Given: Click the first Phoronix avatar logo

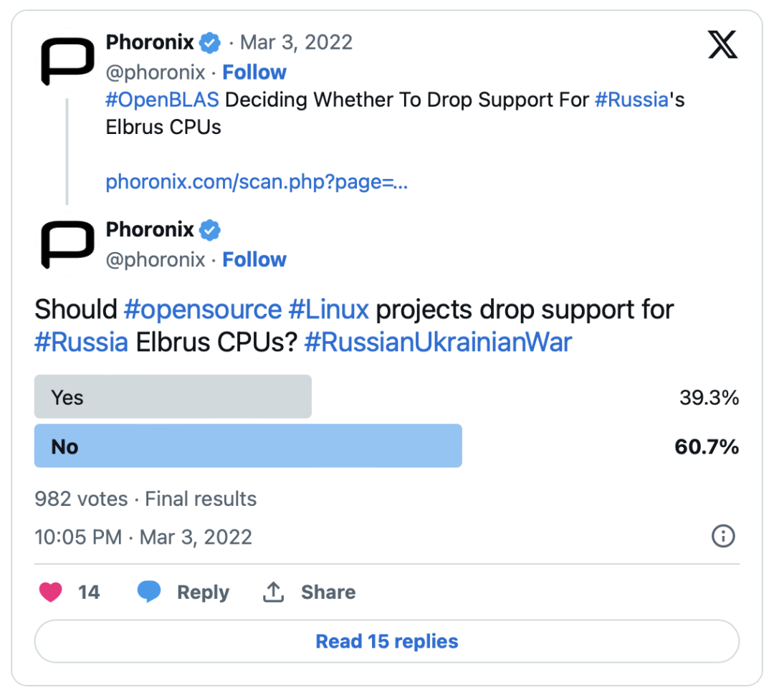Looking at the screenshot, I should tap(67, 62).
